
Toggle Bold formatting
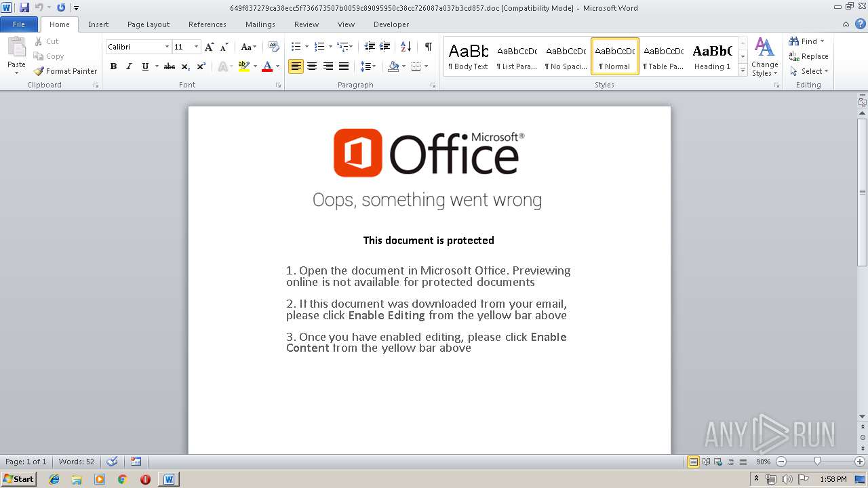point(113,66)
